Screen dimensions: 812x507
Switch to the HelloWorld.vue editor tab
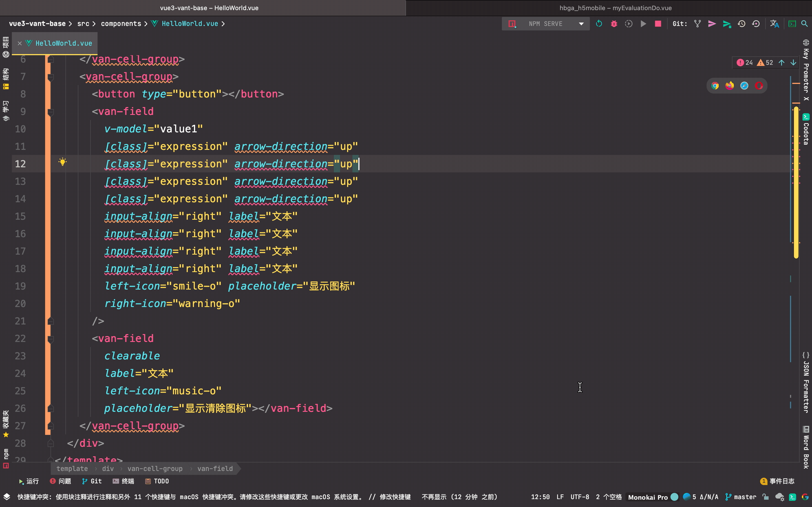tap(63, 43)
